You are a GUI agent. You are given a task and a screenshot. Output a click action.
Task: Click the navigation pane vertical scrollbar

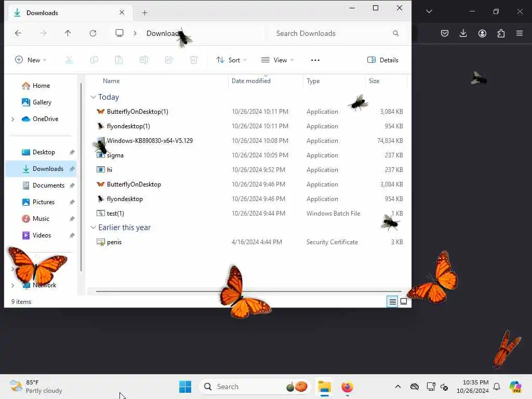click(81, 177)
